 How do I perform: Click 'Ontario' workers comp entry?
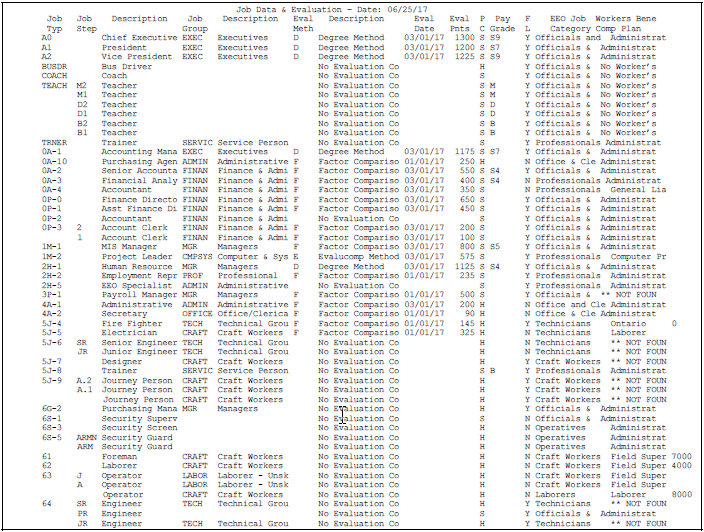(628, 324)
